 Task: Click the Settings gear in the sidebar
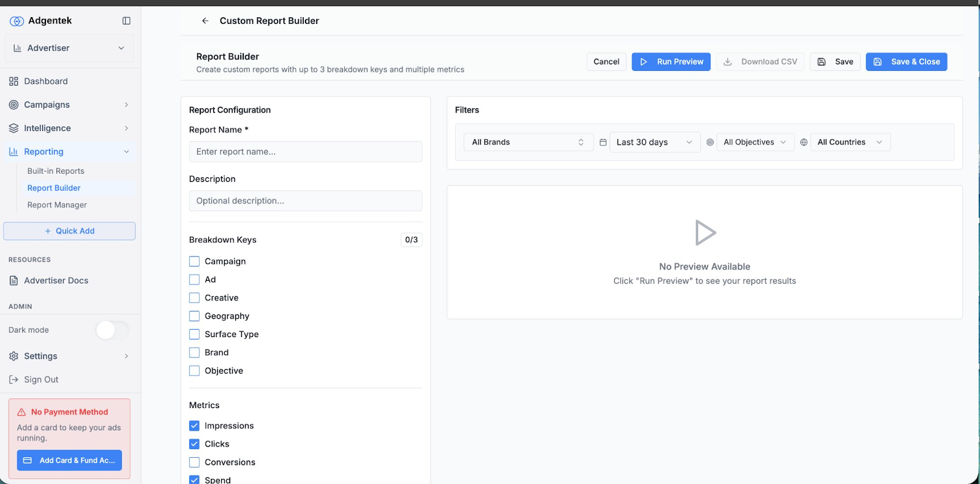[x=13, y=356]
